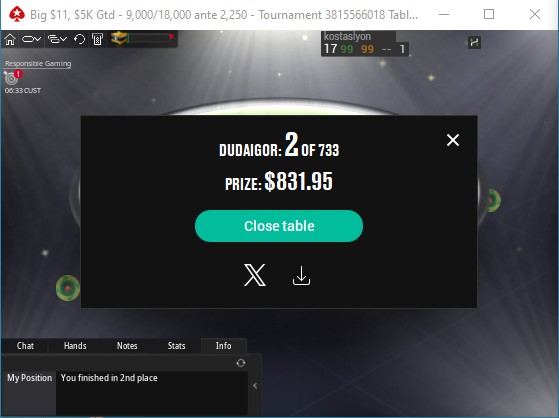Open the target challenge alert icon
The image size is (559, 418).
[x=12, y=77]
